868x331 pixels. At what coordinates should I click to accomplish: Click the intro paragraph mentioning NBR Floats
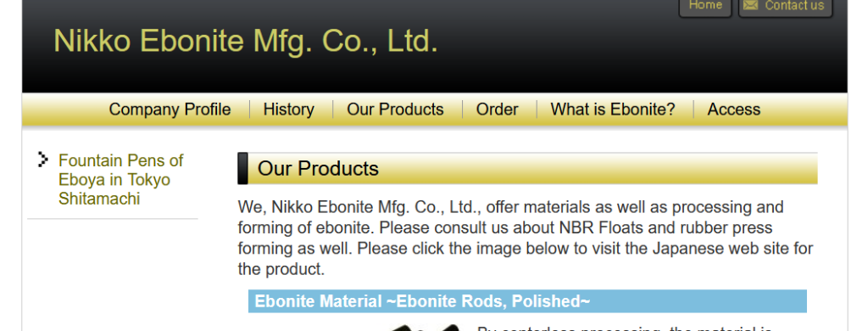click(x=526, y=238)
